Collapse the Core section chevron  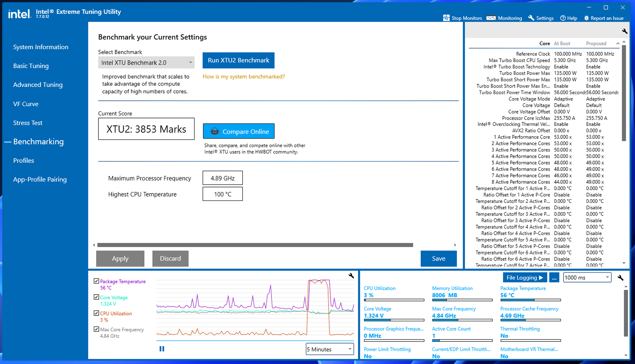pyautogui.click(x=618, y=43)
